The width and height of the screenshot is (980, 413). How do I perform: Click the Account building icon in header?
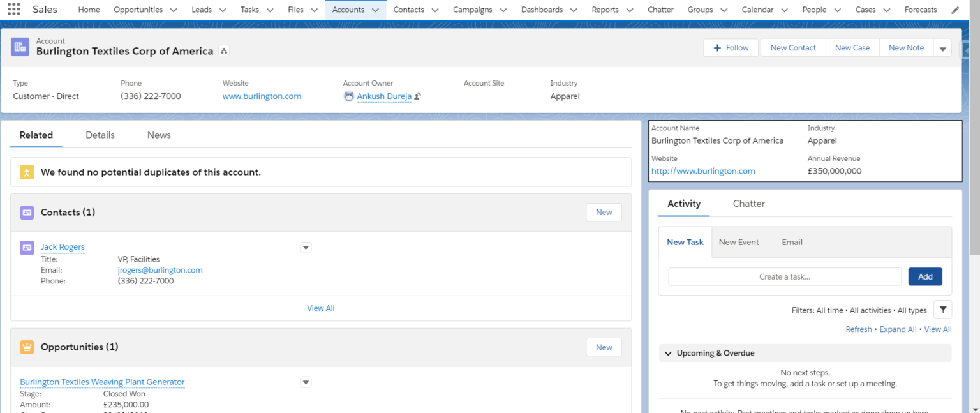pos(20,47)
